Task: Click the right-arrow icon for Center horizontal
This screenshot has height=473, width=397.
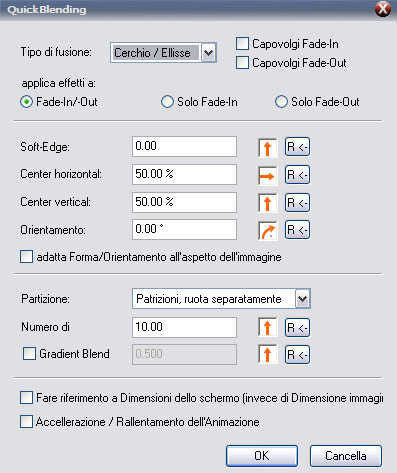Action: click(267, 175)
